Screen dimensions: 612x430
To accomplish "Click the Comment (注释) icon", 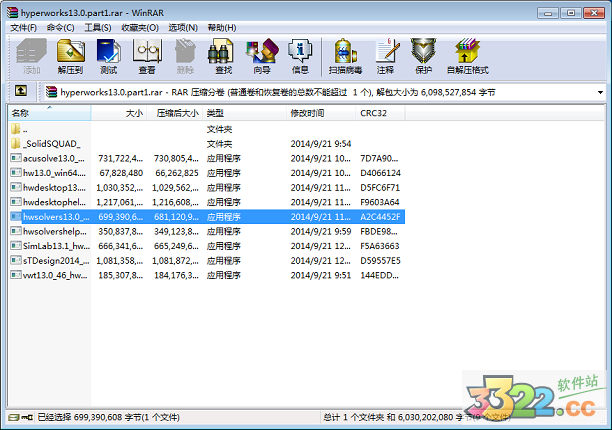I will [386, 51].
